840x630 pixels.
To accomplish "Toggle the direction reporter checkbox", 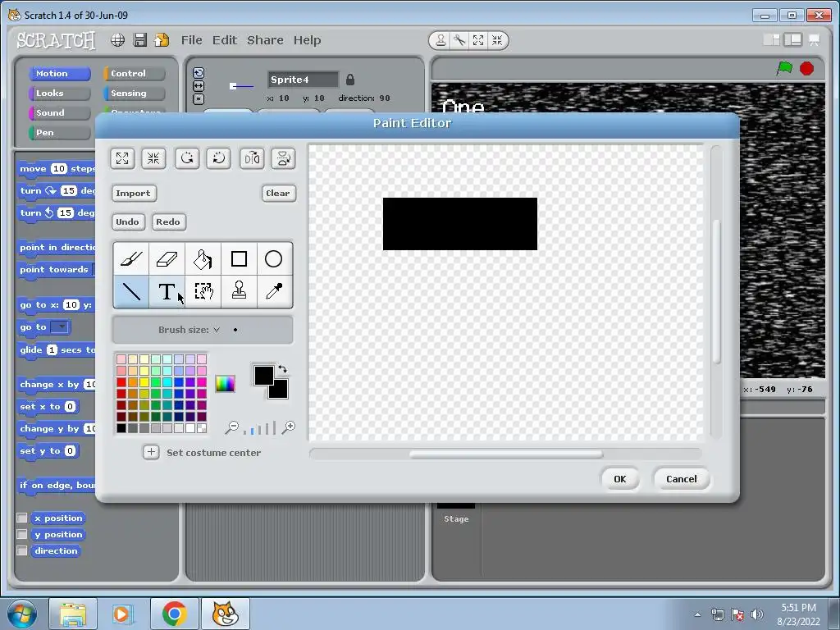I will (x=22, y=550).
